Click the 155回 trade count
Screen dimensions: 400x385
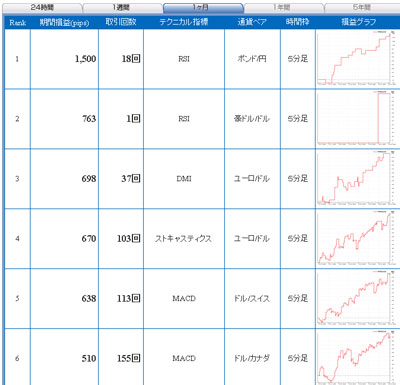point(128,358)
